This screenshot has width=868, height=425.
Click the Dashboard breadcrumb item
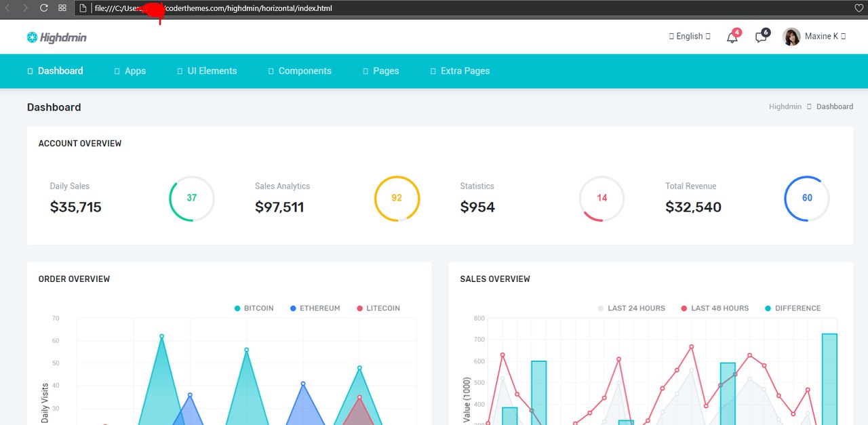click(835, 106)
